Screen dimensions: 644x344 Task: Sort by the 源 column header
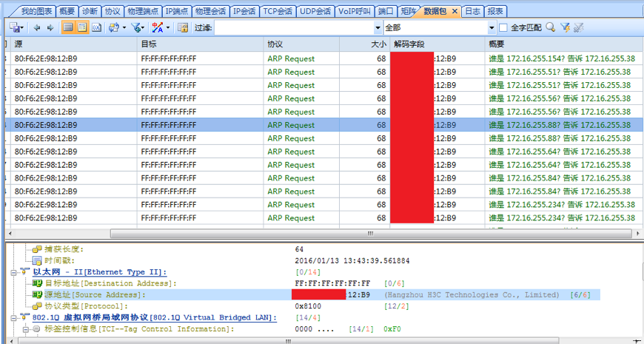click(x=73, y=44)
